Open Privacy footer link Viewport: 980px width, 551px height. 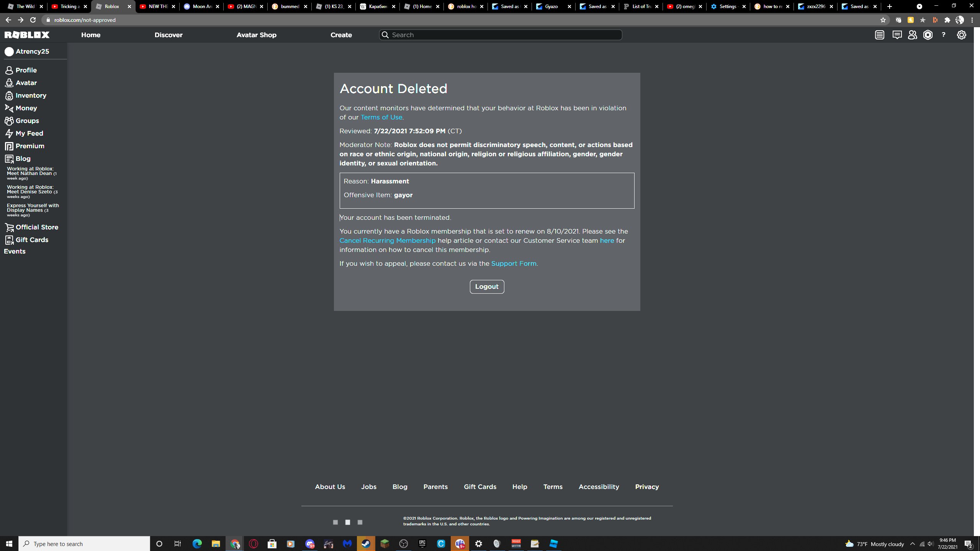click(647, 487)
